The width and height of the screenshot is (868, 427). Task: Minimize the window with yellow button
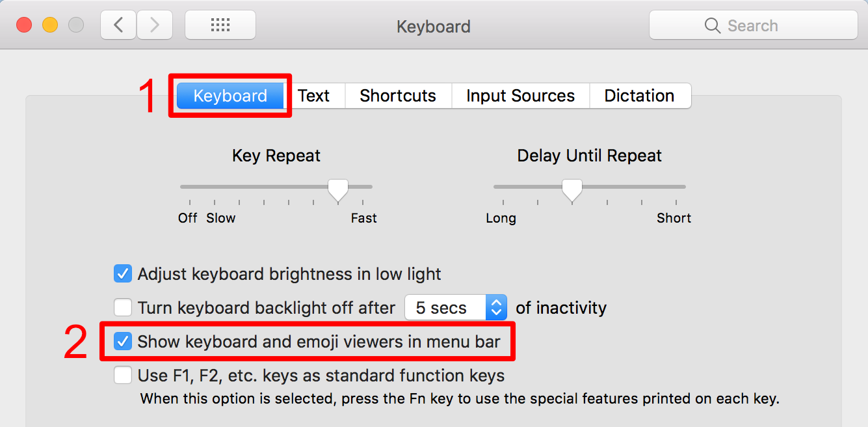pos(50,25)
